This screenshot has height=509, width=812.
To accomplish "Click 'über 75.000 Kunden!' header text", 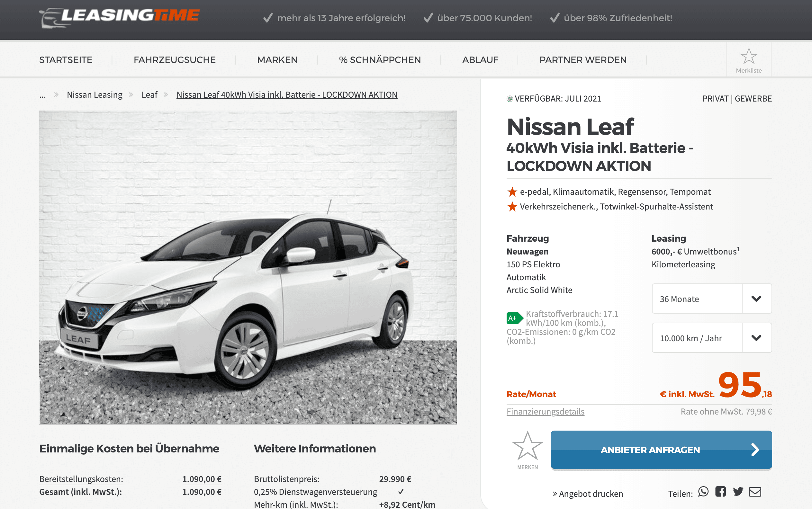I will click(x=484, y=18).
